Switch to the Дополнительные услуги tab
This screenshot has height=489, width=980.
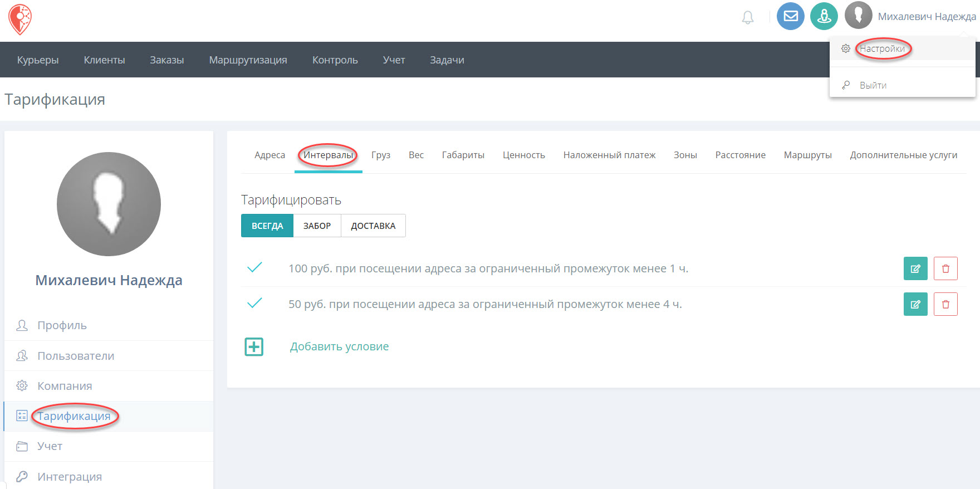pyautogui.click(x=903, y=155)
